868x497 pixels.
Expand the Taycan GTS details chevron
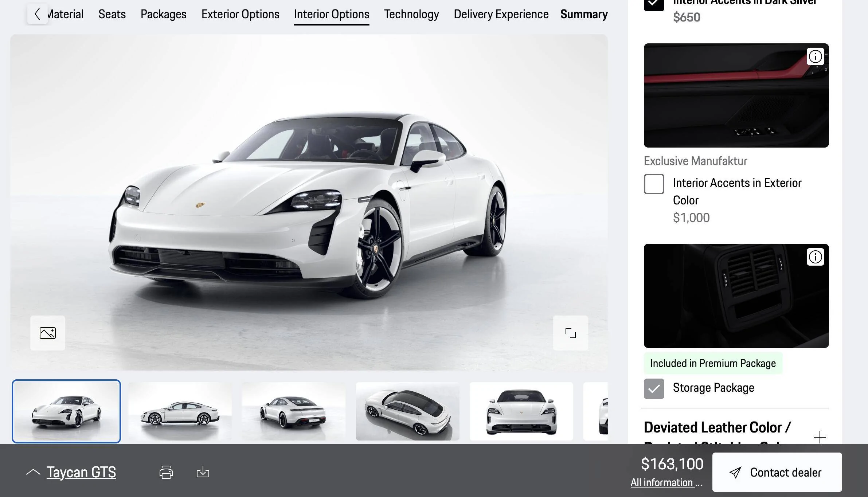[33, 472]
